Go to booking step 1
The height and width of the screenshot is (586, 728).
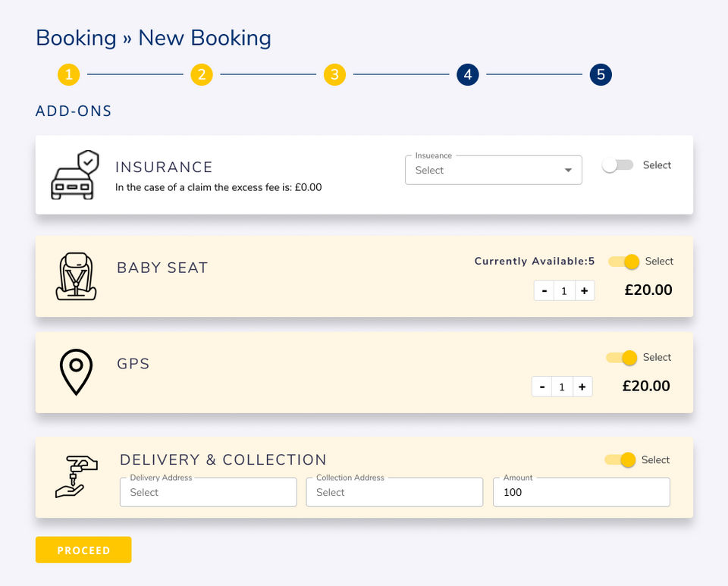coord(68,74)
